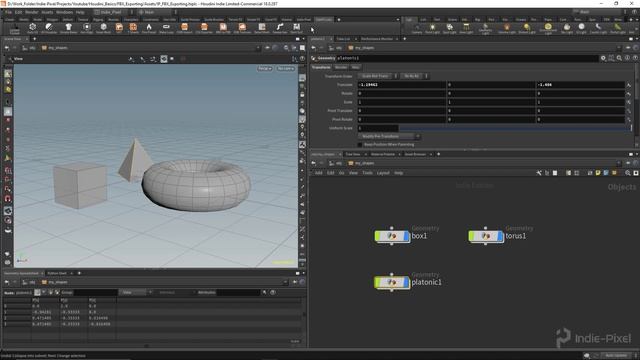Add an Area Light from the shelf
This screenshot has width=640, height=360.
pos(467,28)
